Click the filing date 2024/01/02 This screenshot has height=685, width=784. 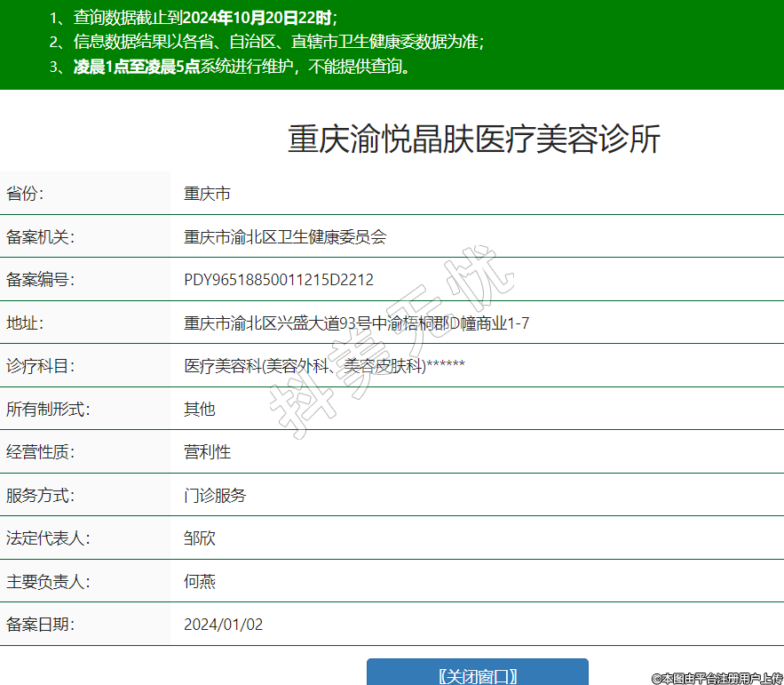point(223,625)
